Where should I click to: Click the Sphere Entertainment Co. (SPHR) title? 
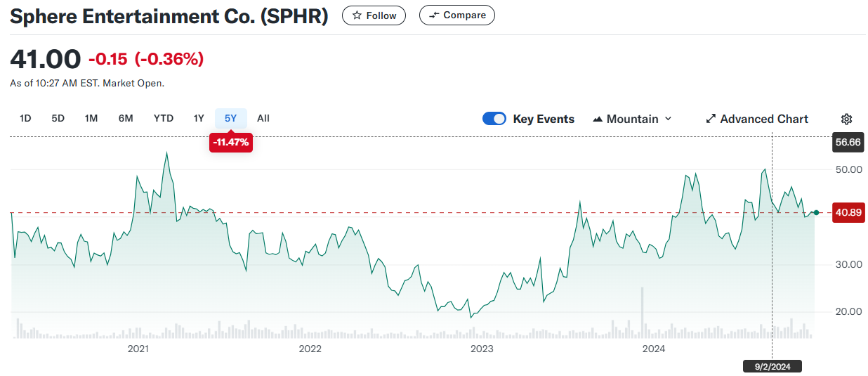click(x=169, y=16)
